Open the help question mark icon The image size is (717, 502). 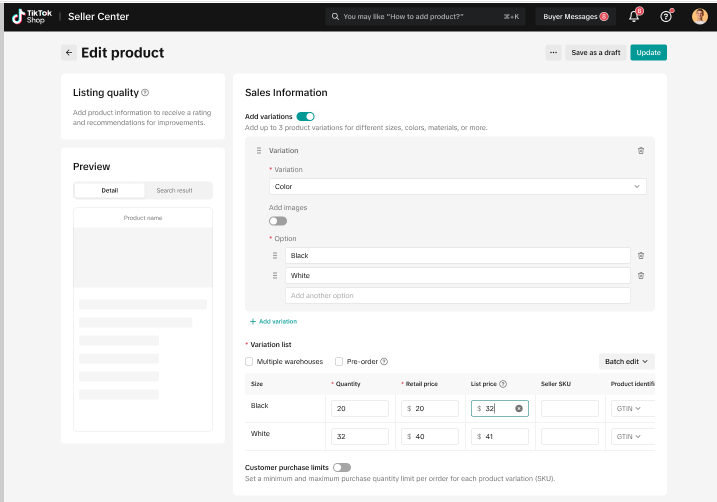coord(666,17)
